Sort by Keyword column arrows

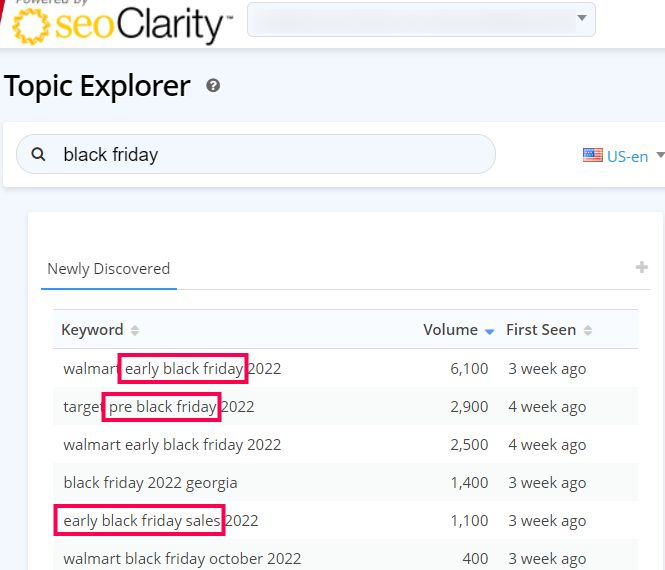tap(135, 330)
